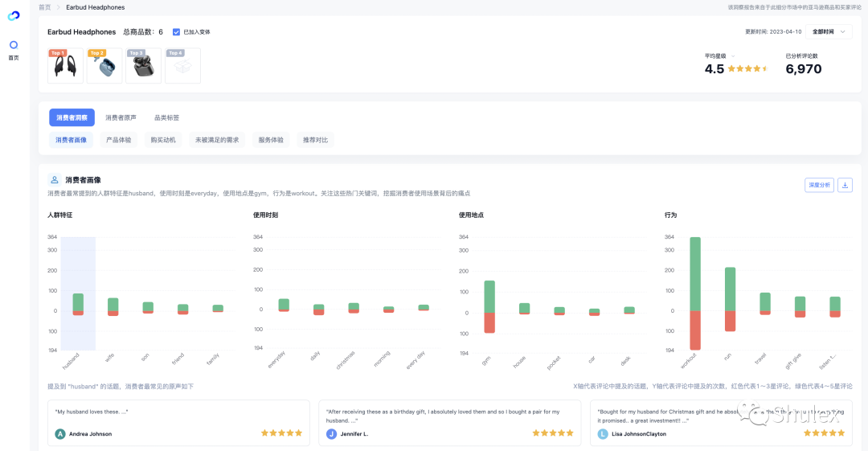Click the christmas bar in 使用时刻 chart
The height and width of the screenshot is (451, 868).
(x=354, y=308)
